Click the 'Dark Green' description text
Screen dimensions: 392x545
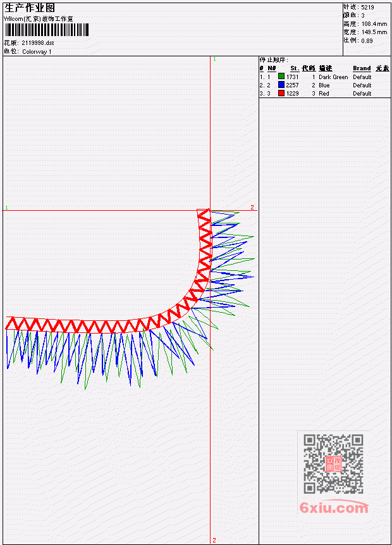point(333,77)
